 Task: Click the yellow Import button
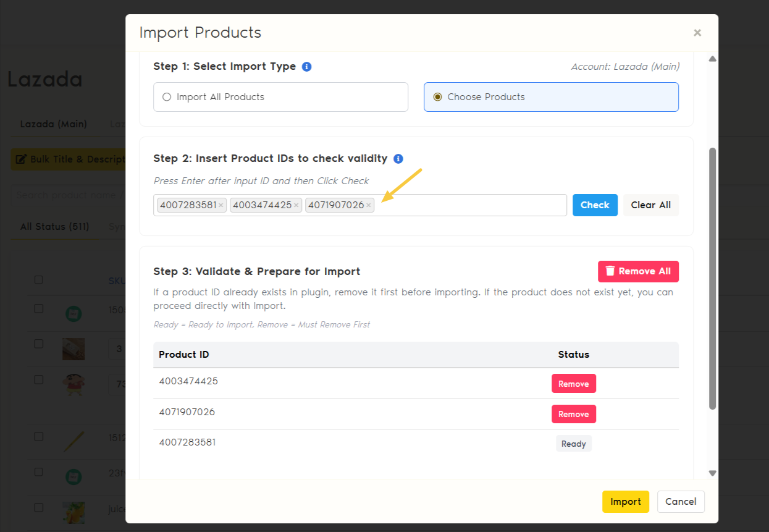click(625, 502)
